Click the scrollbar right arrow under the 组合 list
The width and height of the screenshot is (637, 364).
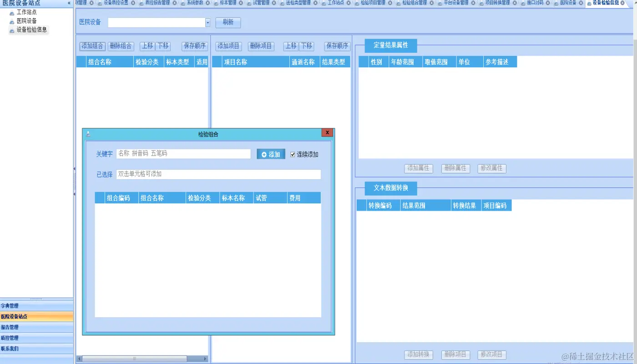point(205,359)
